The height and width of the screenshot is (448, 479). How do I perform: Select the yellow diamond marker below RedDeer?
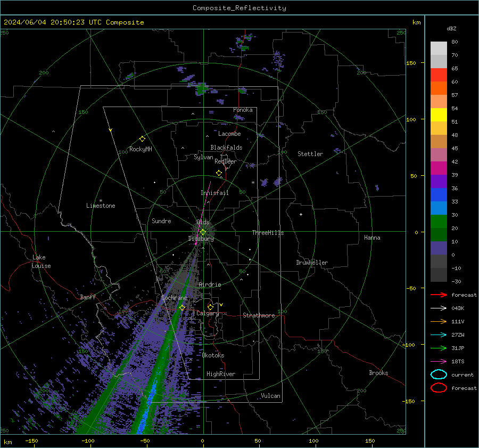219,173
